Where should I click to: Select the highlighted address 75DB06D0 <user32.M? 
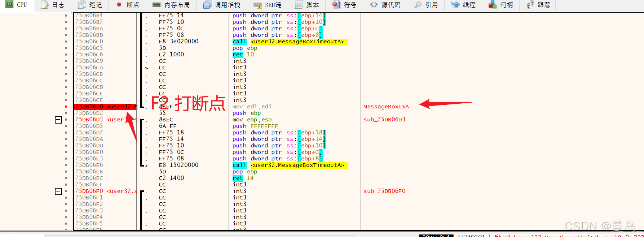106,107
